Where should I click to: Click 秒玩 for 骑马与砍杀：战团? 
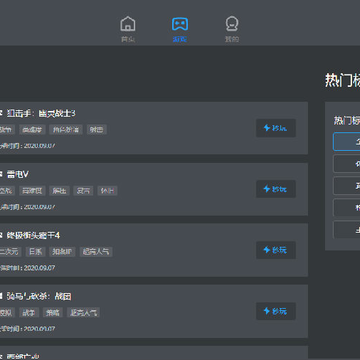pos(276,311)
